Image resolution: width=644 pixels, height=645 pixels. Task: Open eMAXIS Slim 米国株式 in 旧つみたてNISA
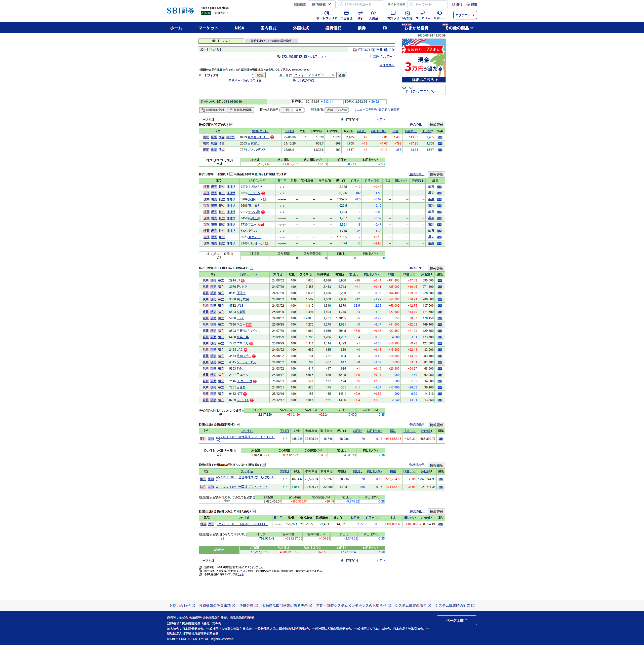pyautogui.click(x=242, y=524)
